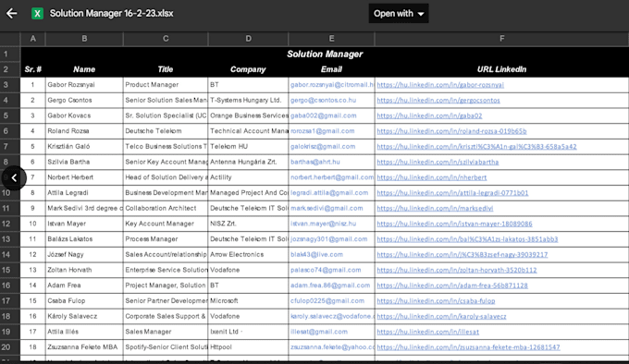Select cell with name Gergo Csontos
The image size is (629, 364).
tap(84, 100)
